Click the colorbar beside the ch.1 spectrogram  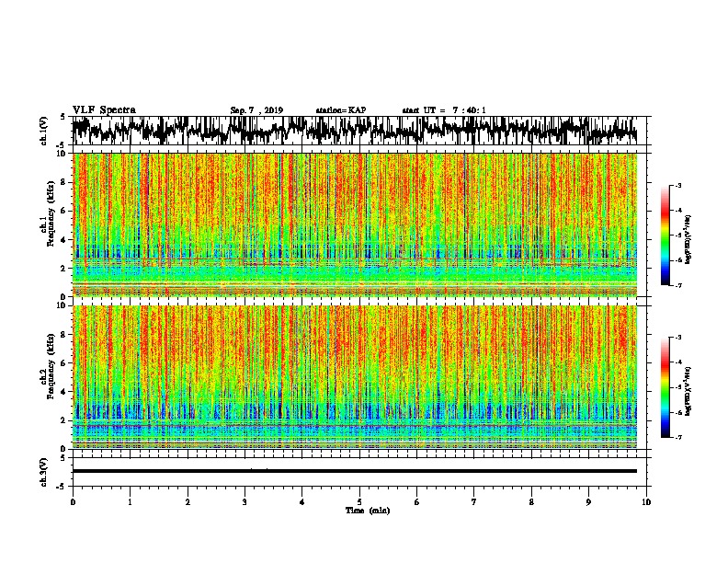pyautogui.click(x=665, y=236)
